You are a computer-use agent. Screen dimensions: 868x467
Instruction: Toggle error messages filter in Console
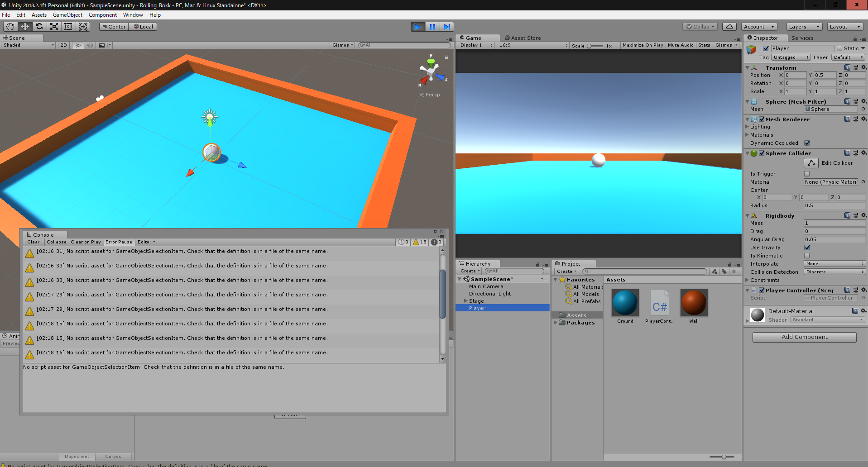[436, 242]
